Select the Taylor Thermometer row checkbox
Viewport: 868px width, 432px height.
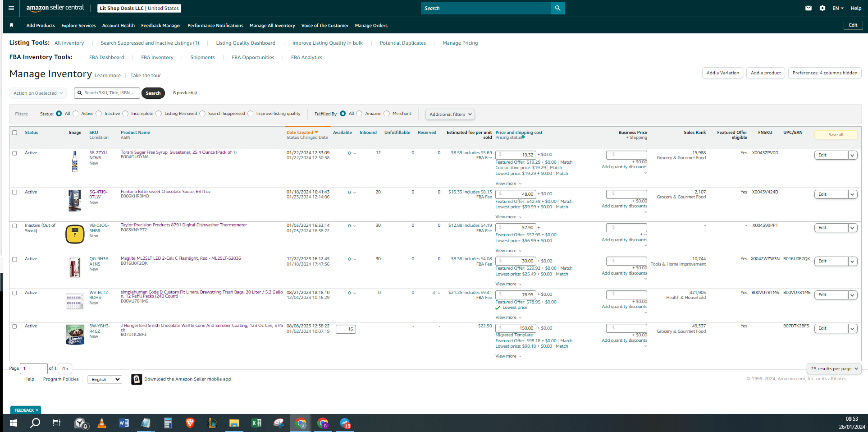[14, 225]
